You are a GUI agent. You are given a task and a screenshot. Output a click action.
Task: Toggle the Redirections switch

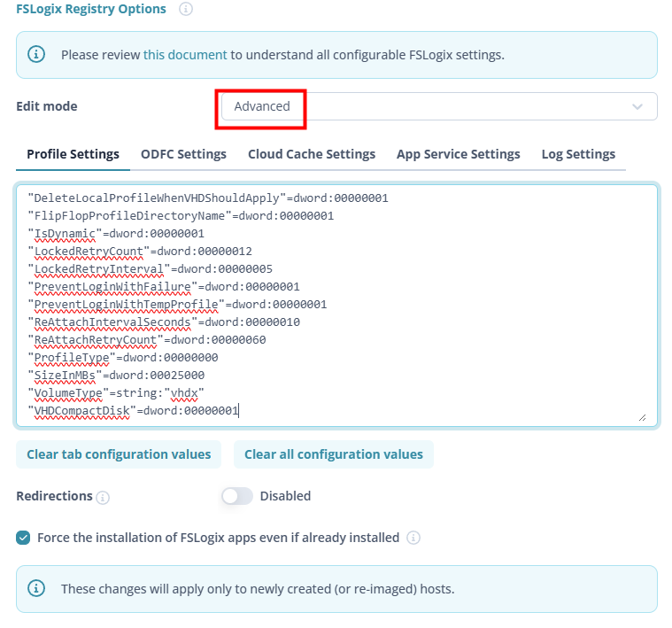point(237,496)
